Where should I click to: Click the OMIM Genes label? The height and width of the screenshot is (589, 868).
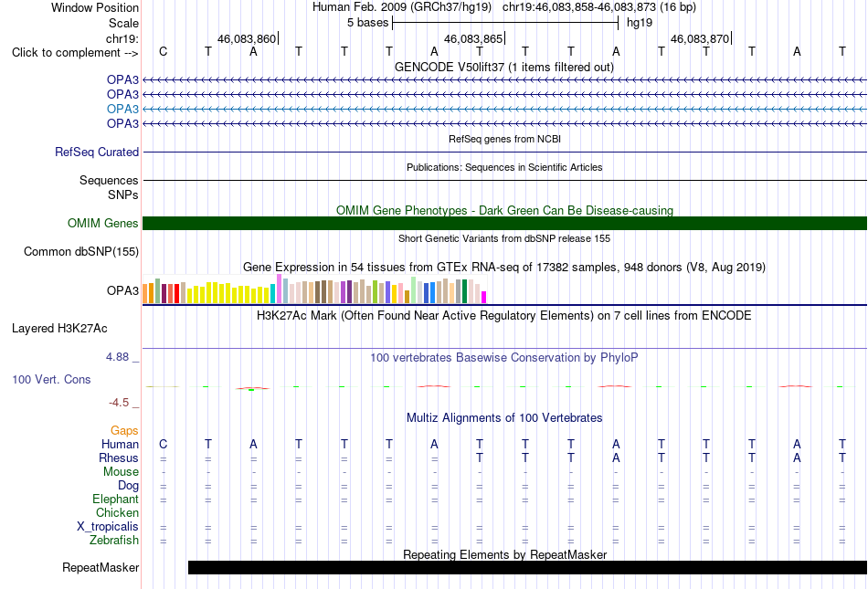pos(103,223)
